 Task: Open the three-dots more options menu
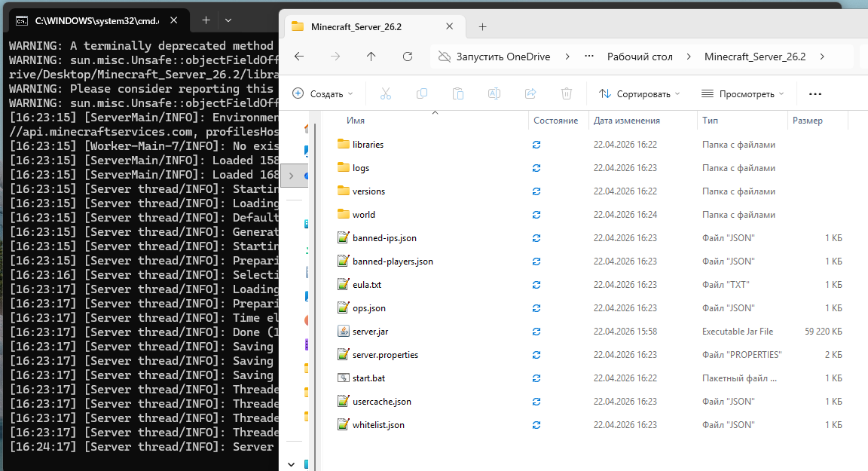tap(815, 93)
